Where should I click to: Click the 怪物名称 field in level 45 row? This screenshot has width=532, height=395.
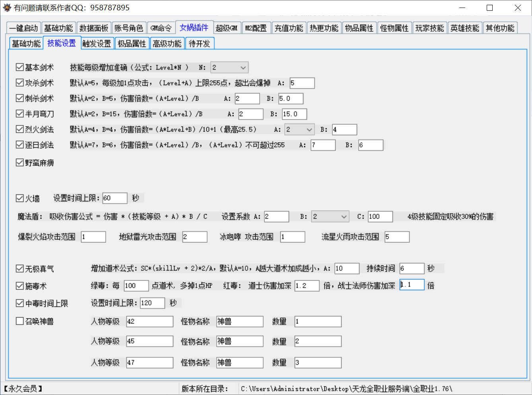pos(240,341)
